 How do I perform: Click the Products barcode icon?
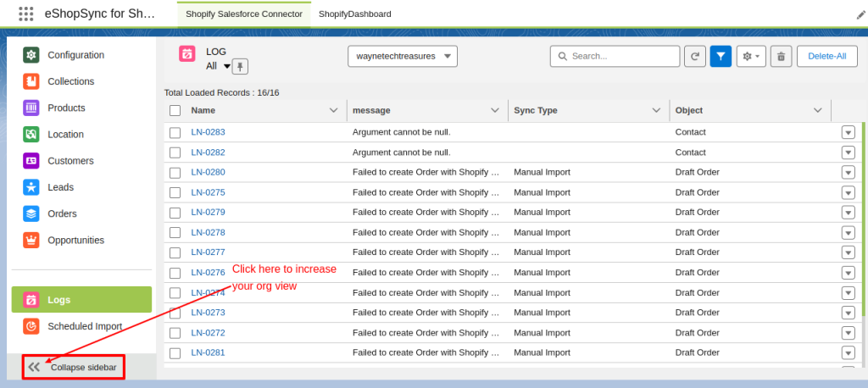pos(31,108)
